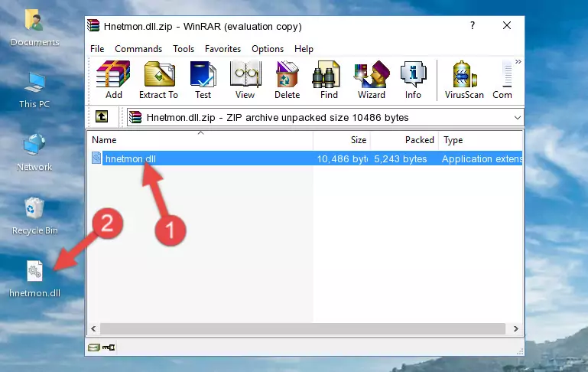Click the archive icon in the address bar
Image resolution: width=588 pixels, height=372 pixels.
tap(135, 117)
